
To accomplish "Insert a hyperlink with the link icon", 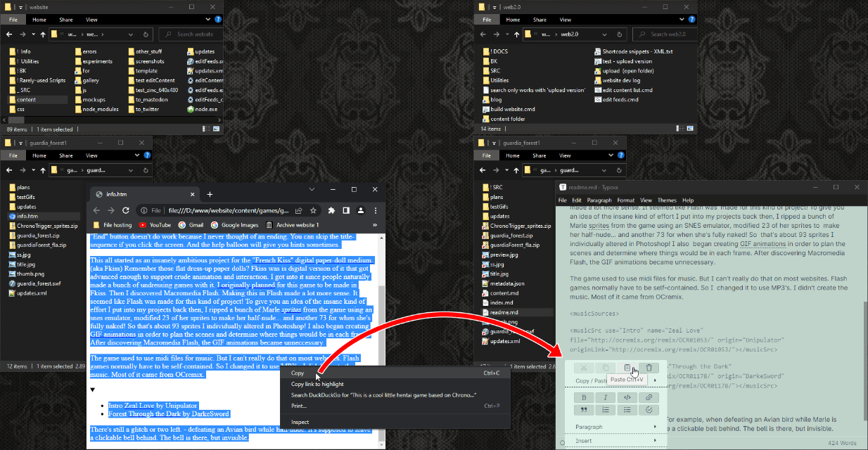I will (649, 397).
